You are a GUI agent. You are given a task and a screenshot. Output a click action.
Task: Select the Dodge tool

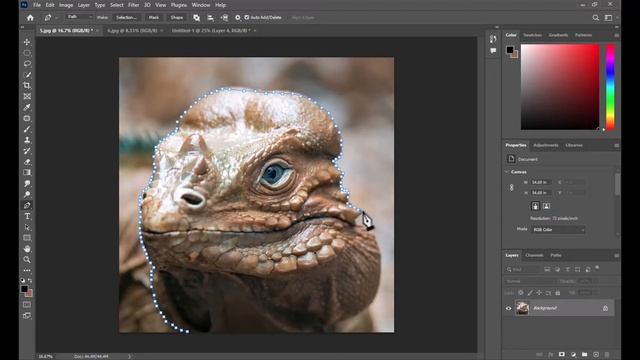click(27, 194)
